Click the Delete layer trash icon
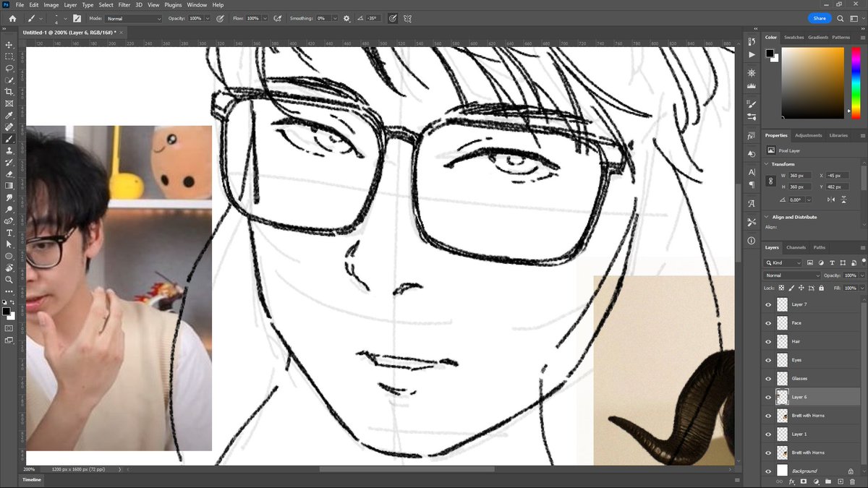The image size is (868, 488). [x=853, y=481]
